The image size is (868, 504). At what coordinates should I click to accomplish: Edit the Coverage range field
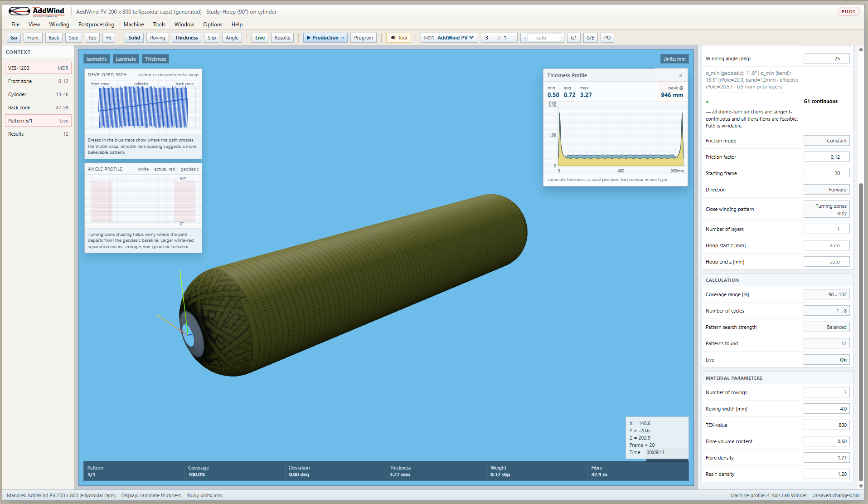[826, 294]
